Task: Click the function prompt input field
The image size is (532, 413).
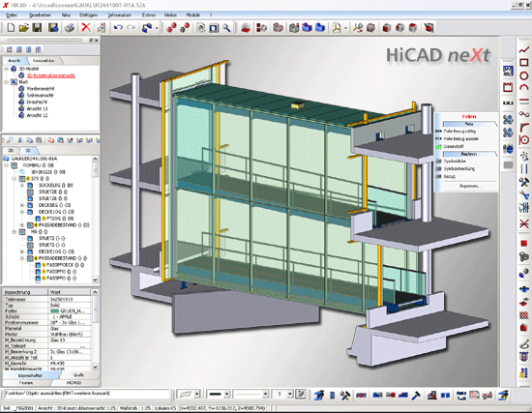Action: point(87,394)
